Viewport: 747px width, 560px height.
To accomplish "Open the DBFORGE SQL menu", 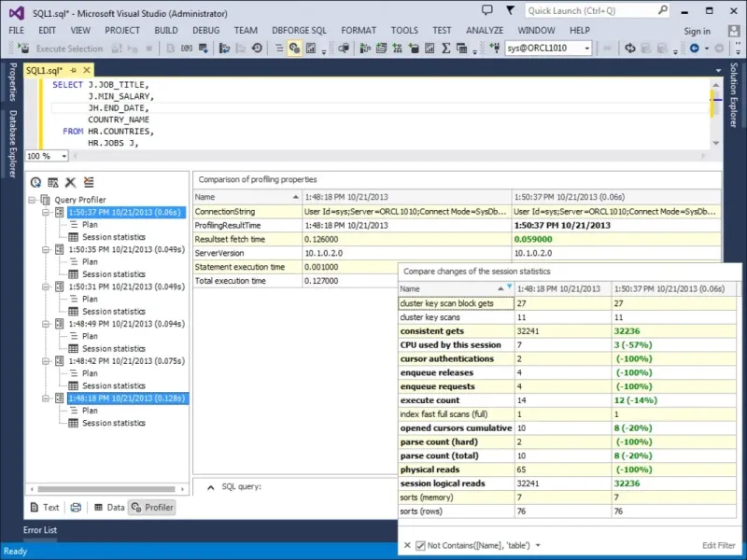I will (x=297, y=30).
